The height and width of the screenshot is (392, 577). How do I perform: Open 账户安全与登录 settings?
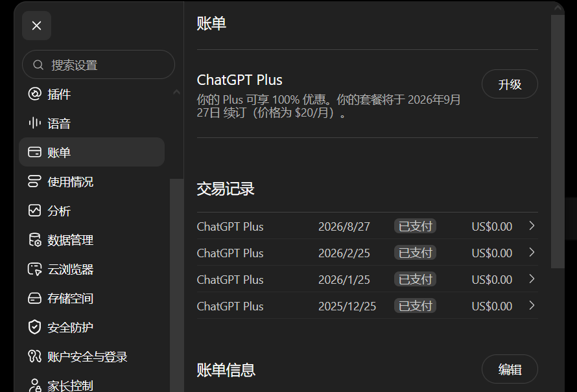click(91, 356)
